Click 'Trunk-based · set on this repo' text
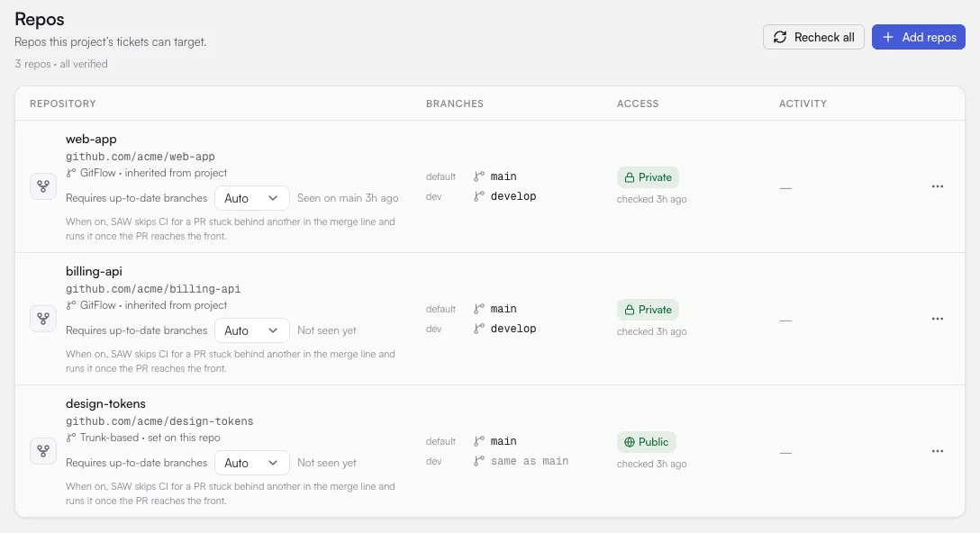Image resolution: width=980 pixels, height=533 pixels. click(x=150, y=438)
